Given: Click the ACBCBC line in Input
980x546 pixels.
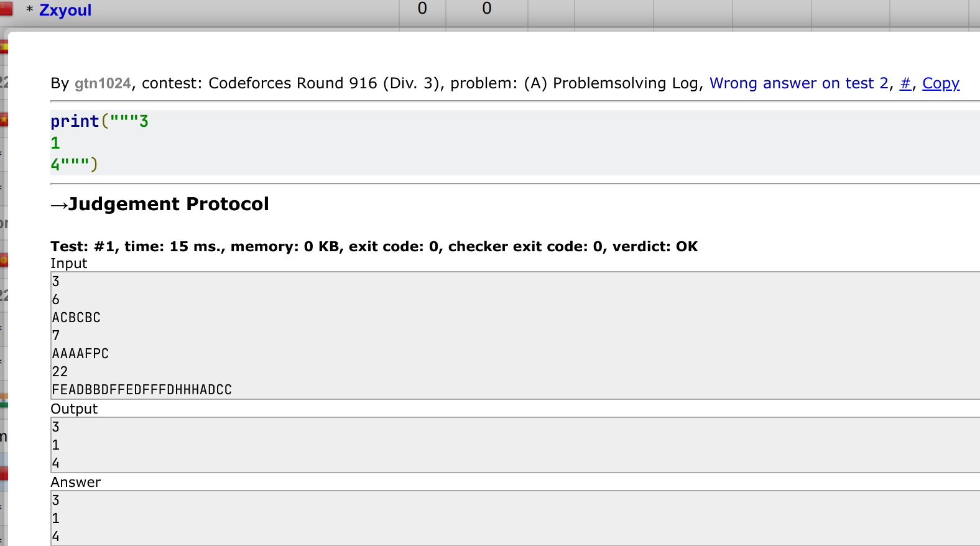Looking at the screenshot, I should [x=76, y=318].
